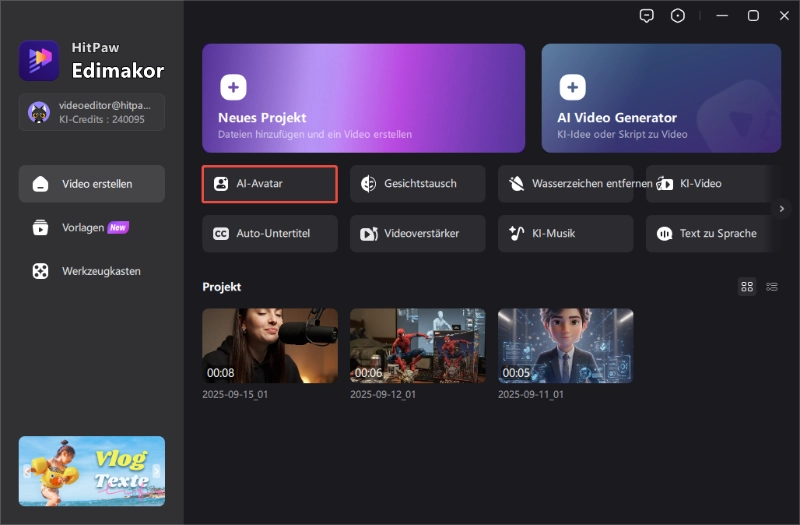Click the plus icon on AI Video Generator
Viewport: 800px width, 525px height.
tap(572, 87)
